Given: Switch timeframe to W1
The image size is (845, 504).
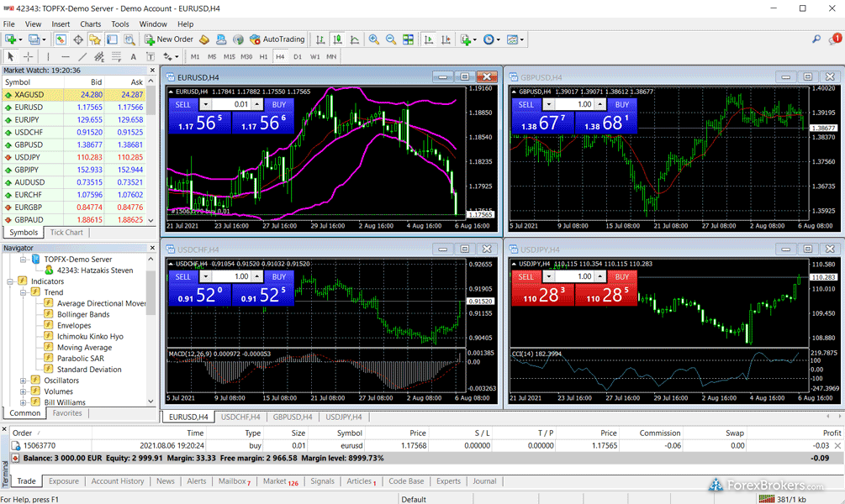Looking at the screenshot, I should point(314,56).
